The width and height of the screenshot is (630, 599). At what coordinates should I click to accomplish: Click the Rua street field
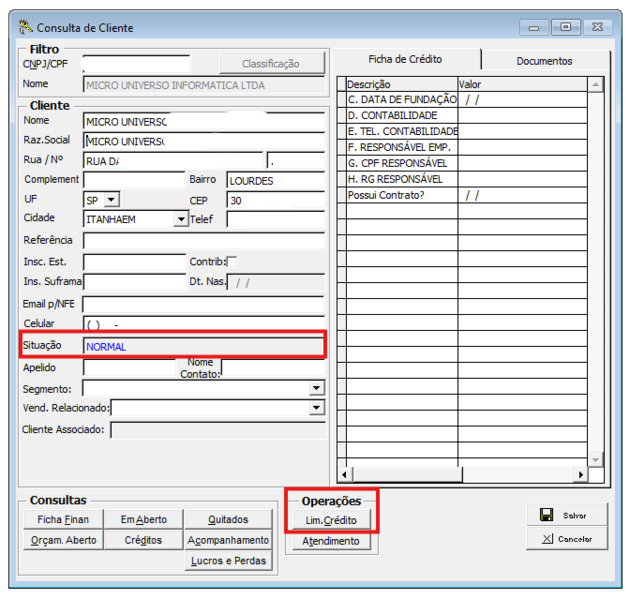click(x=173, y=161)
